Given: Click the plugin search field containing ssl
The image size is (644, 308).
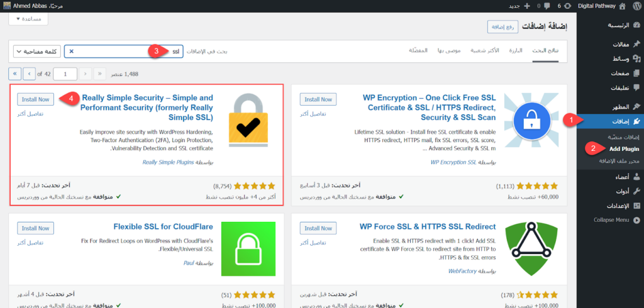Looking at the screenshot, I should (x=126, y=51).
